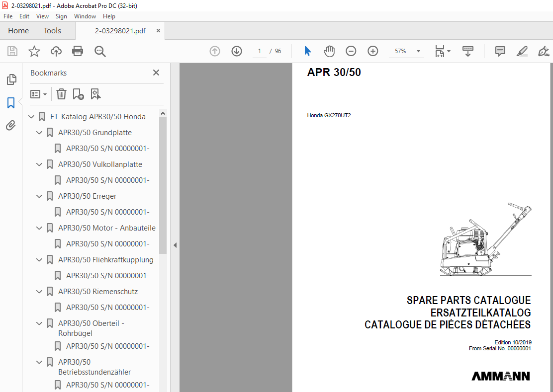Image resolution: width=553 pixels, height=392 pixels.
Task: Open page thumbnails panel
Action: point(11,79)
